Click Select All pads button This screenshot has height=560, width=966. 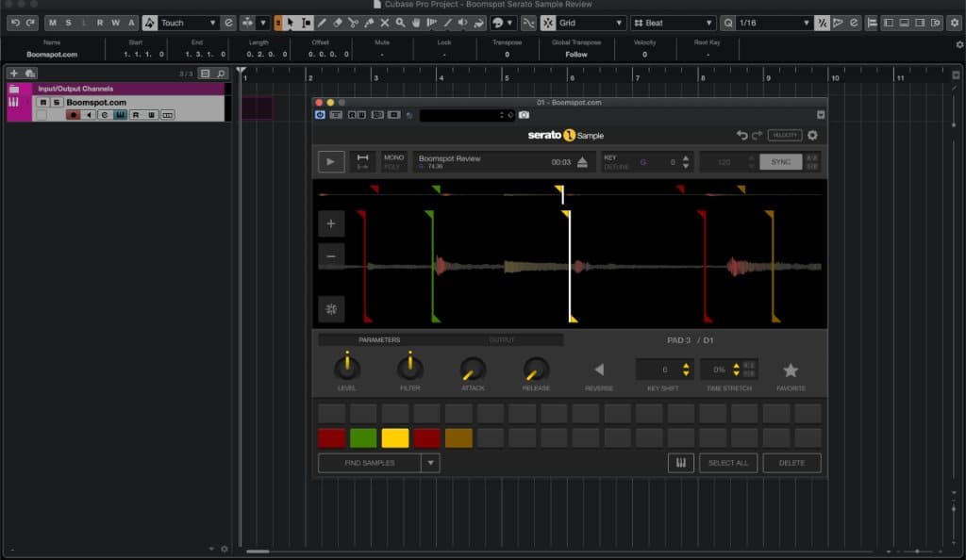[728, 463]
